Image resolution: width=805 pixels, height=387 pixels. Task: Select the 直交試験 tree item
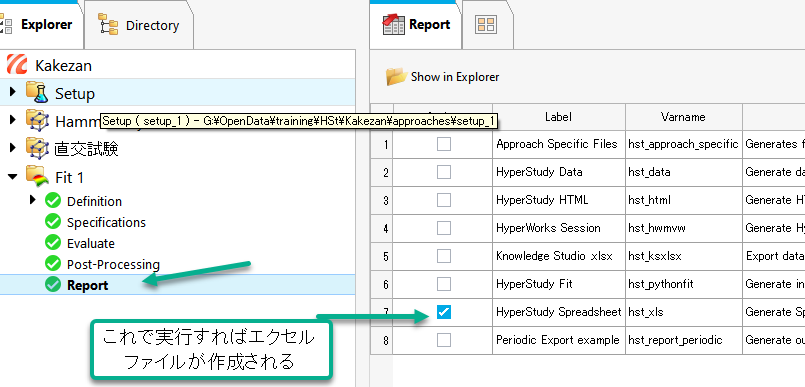86,149
